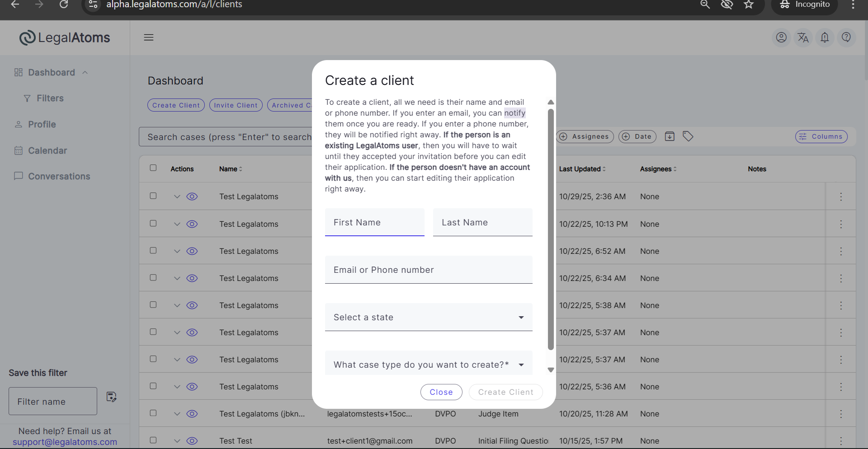Click the download export icon

[x=670, y=136]
